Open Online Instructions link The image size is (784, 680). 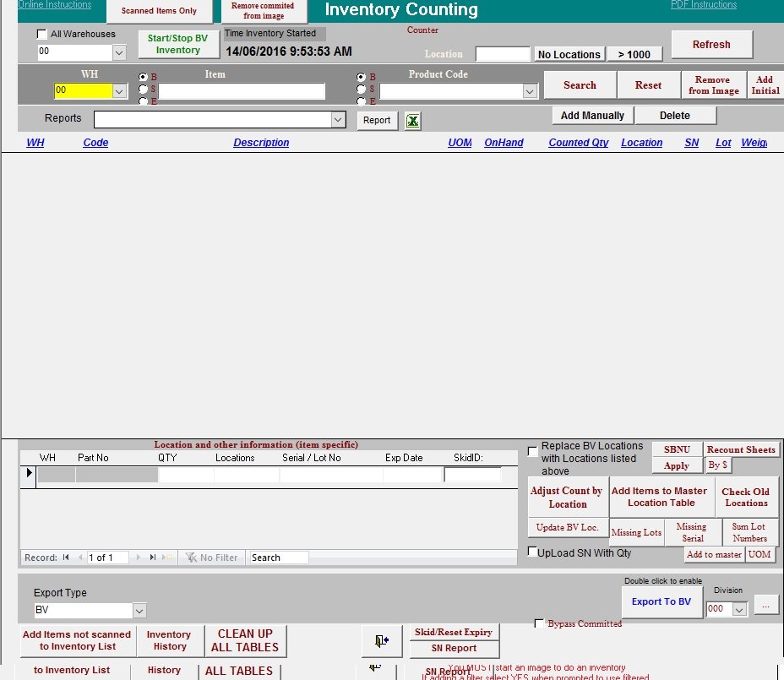click(55, 4)
